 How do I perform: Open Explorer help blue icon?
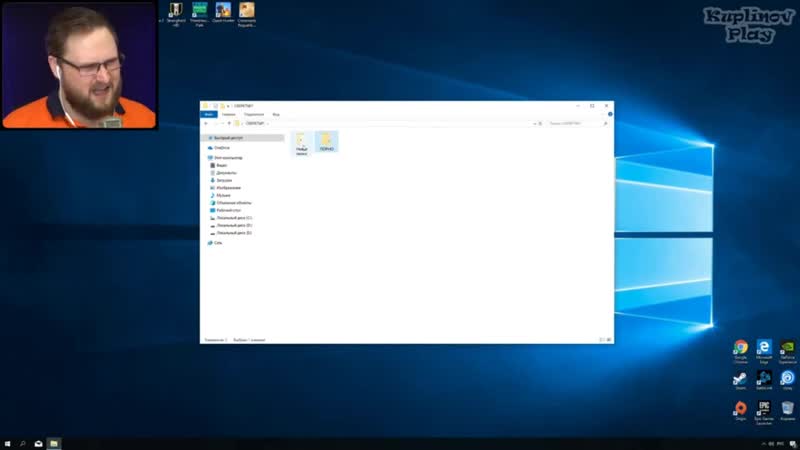(x=610, y=114)
